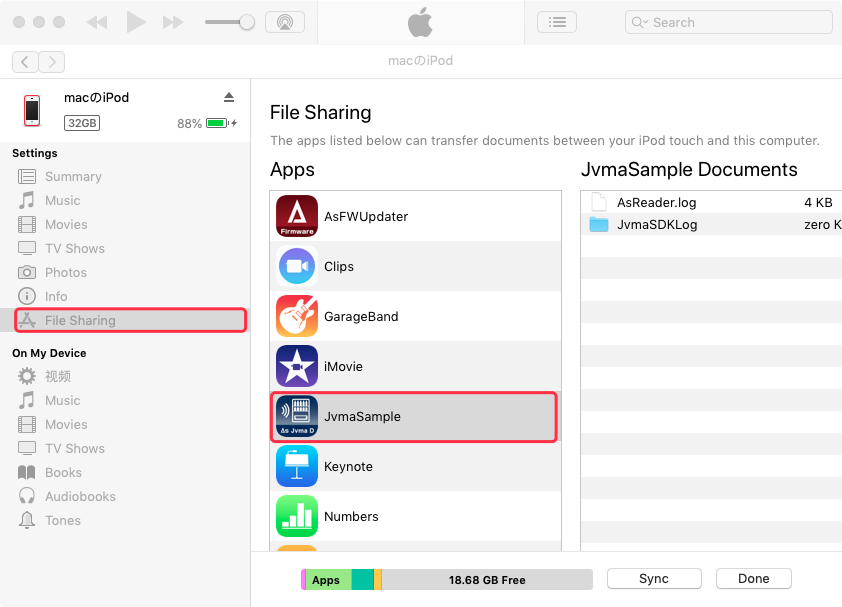Select the JvmaSDKLog folder

[656, 224]
